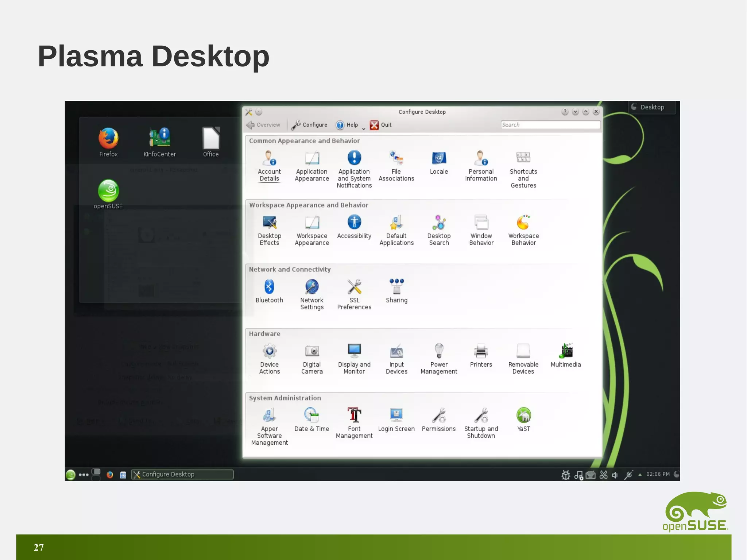Open Input Devices module
This screenshot has width=747, height=560.
tap(396, 359)
